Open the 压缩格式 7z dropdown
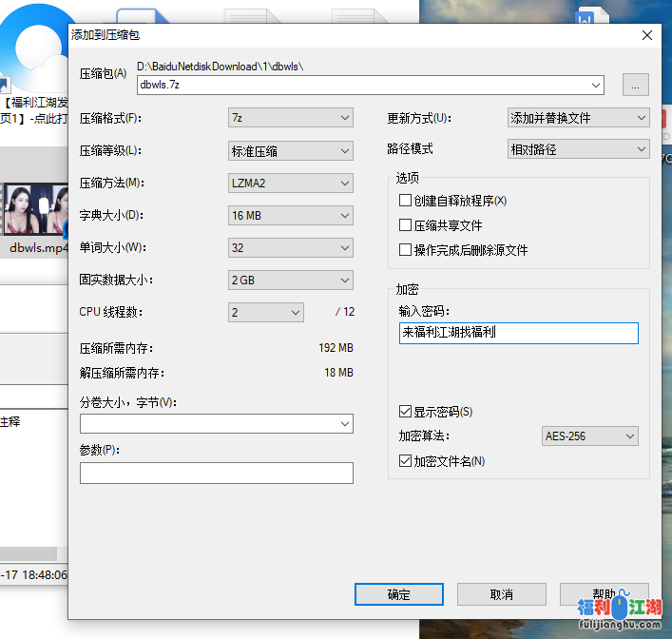The width and height of the screenshot is (672, 639). coord(291,118)
